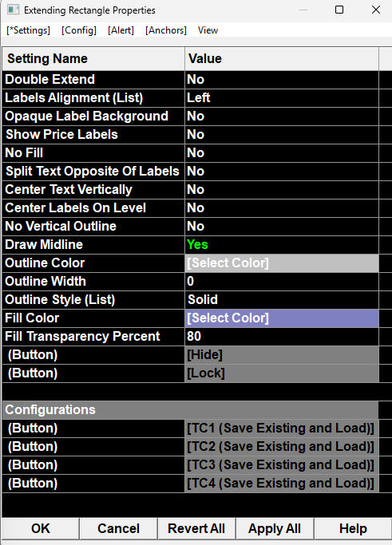Click the window icon in title bar
392x545 pixels.
tap(14, 10)
